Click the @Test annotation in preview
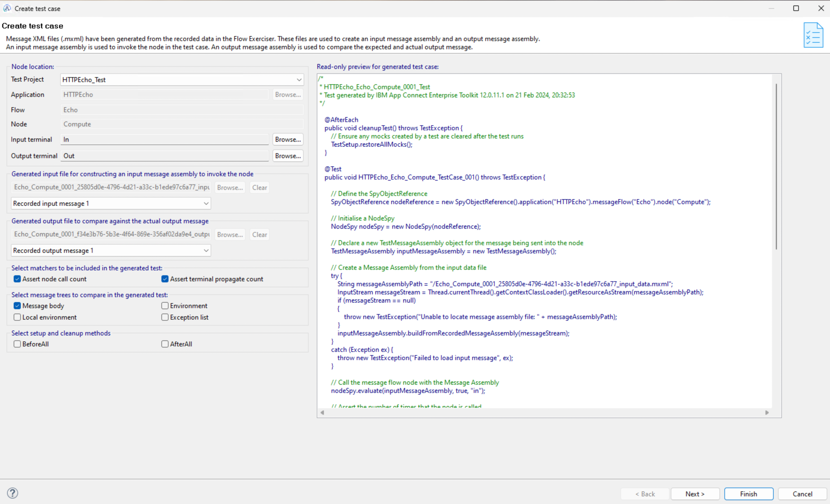830x504 pixels. pos(332,169)
